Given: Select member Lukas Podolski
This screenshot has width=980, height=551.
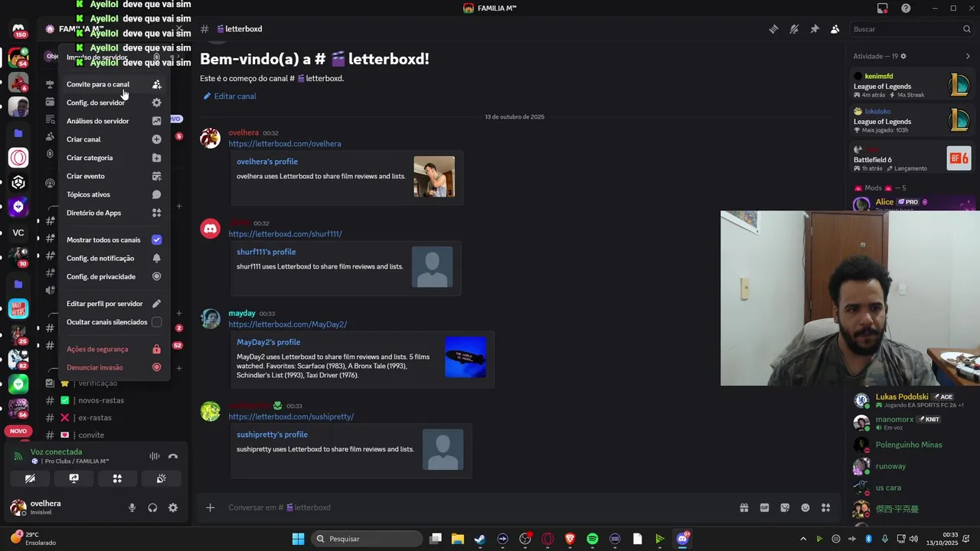Looking at the screenshot, I should 911,400.
